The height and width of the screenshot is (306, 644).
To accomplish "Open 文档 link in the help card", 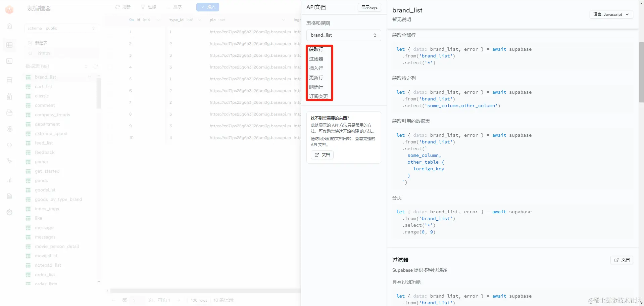I will (x=322, y=155).
